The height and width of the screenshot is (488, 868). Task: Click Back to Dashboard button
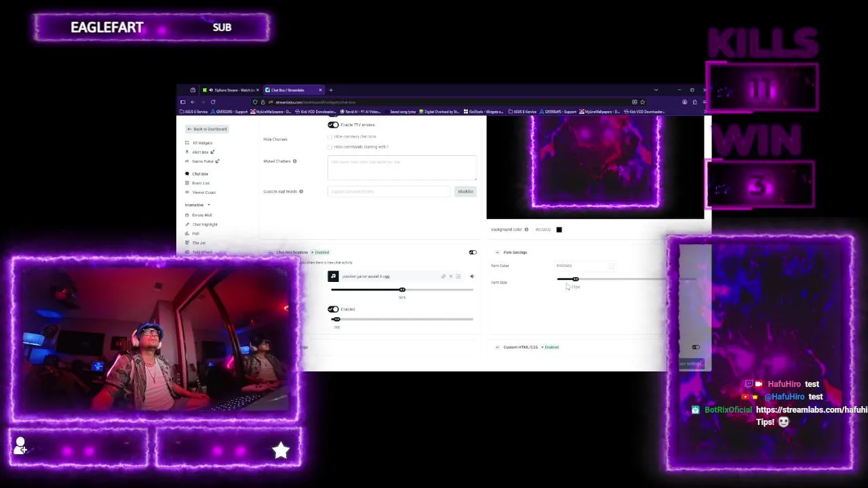tap(208, 129)
